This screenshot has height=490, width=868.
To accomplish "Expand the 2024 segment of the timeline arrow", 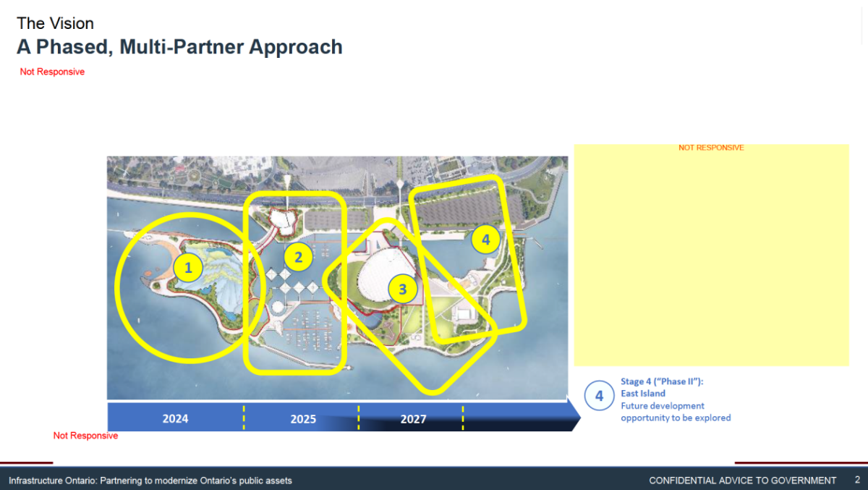I will point(174,418).
